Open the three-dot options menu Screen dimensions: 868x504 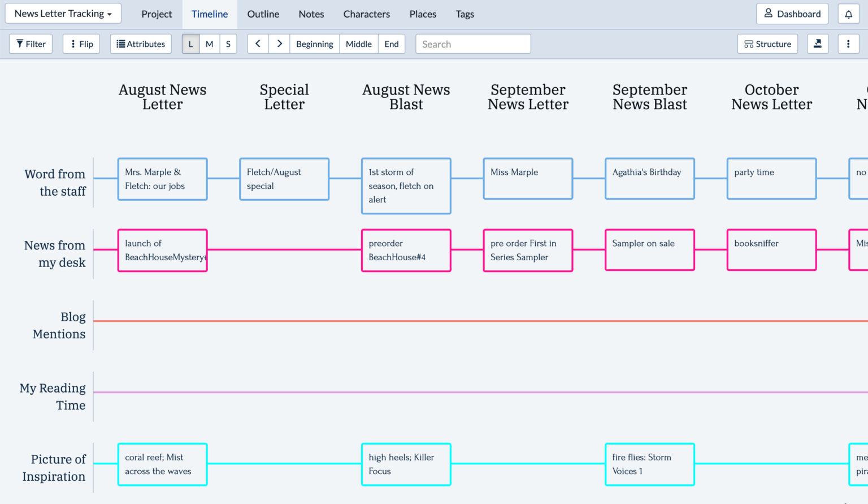pyautogui.click(x=849, y=44)
